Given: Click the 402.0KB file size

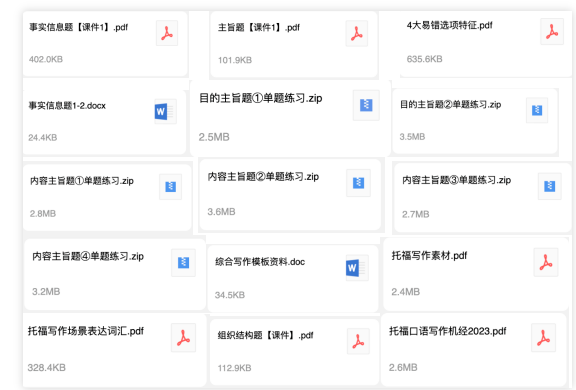Looking at the screenshot, I should pyautogui.click(x=46, y=59).
